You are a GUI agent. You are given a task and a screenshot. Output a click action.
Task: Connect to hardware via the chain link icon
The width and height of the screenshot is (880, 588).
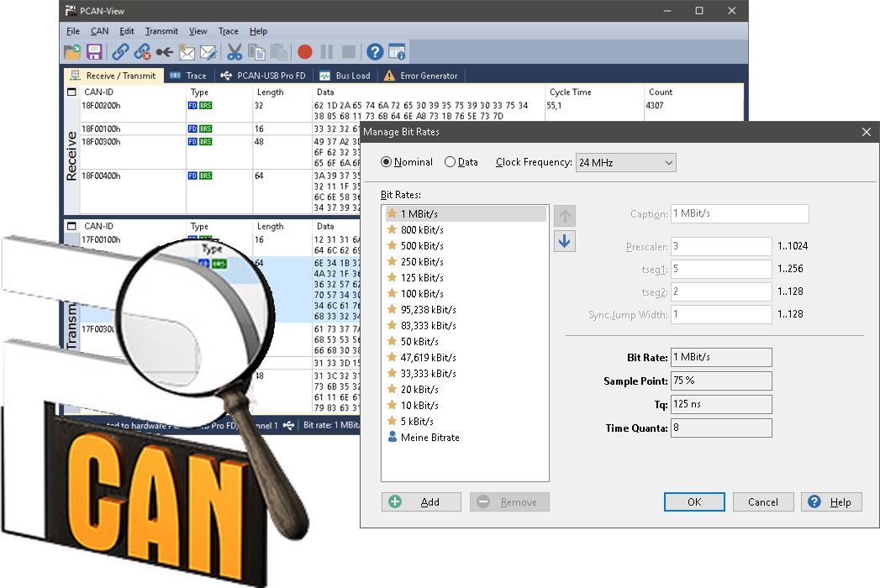(x=120, y=52)
